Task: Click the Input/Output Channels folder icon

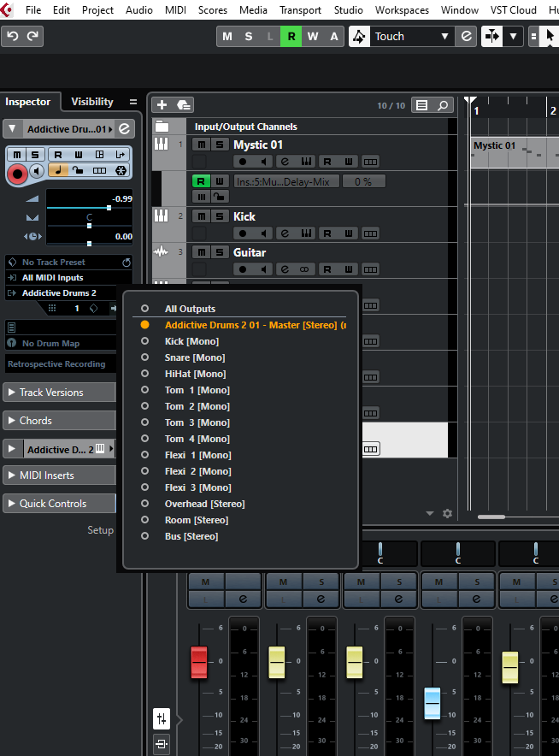Action: click(162, 127)
